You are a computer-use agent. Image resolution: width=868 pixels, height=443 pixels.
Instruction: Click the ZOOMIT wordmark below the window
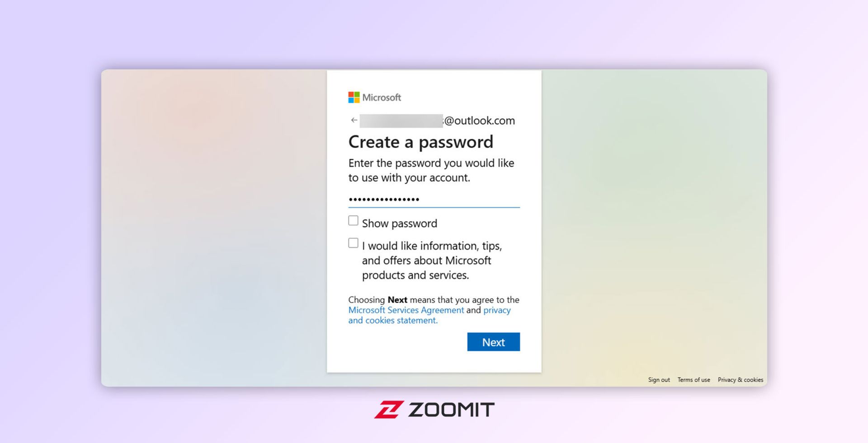(x=451, y=410)
